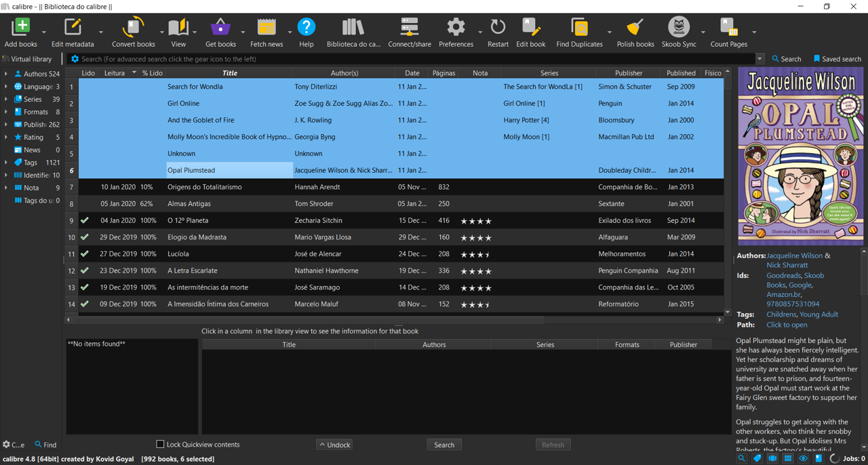The height and width of the screenshot is (465, 868).
Task: Toggle the Tag browser status bar icon
Action: point(757,459)
